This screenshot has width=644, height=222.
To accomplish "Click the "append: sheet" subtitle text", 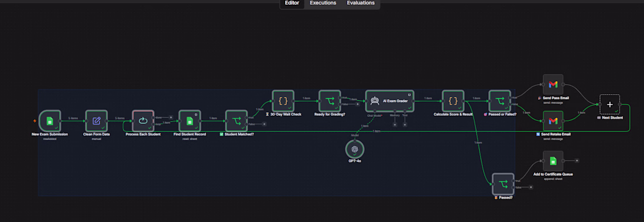I will coord(553,179).
